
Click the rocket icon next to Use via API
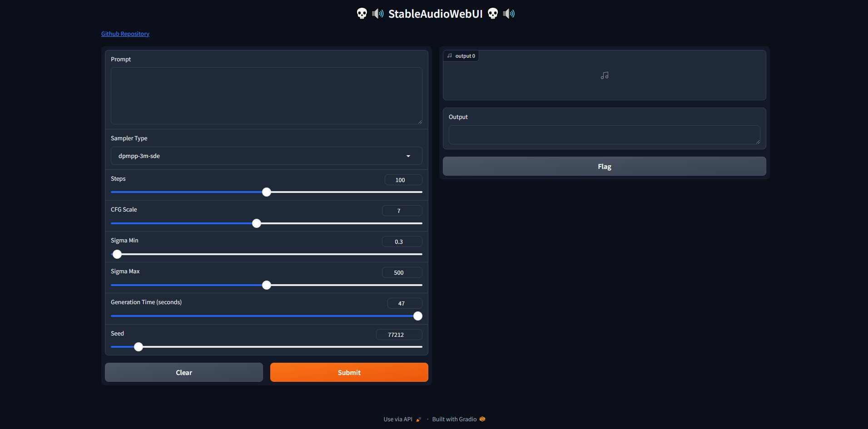(x=418, y=419)
